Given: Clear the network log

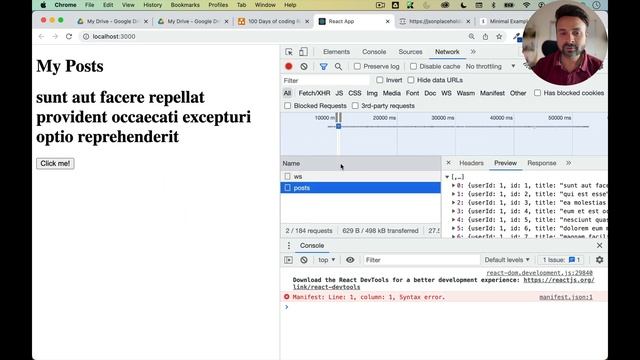Looking at the screenshot, I should 304,66.
